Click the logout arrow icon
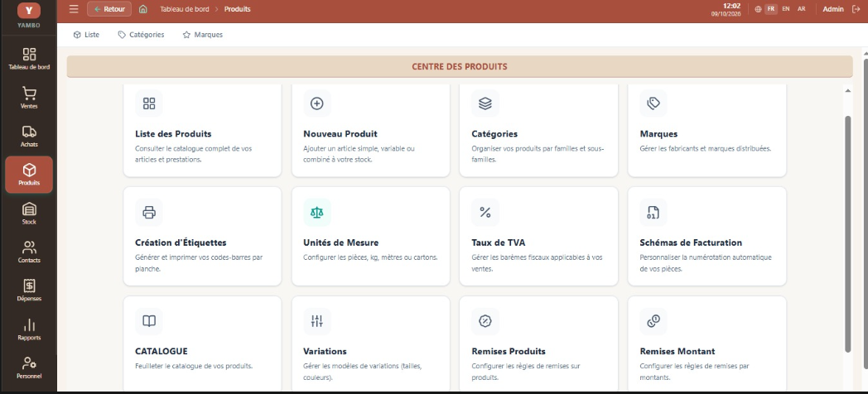868x394 pixels. click(856, 9)
